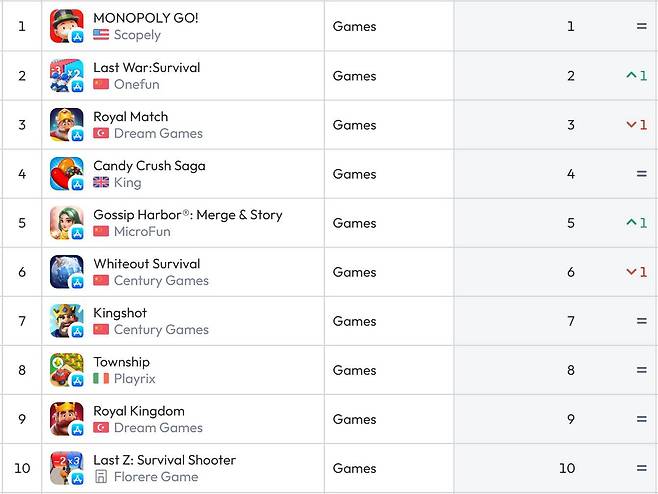Image resolution: width=658 pixels, height=494 pixels.
Task: Open the Last War:Survival app icon
Action: (x=66, y=75)
